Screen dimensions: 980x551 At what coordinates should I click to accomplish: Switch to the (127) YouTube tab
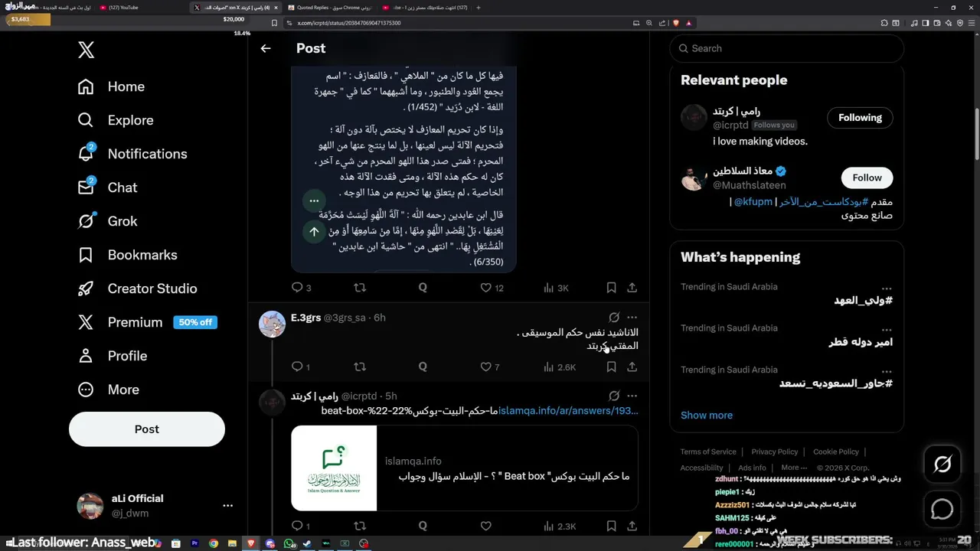141,8
